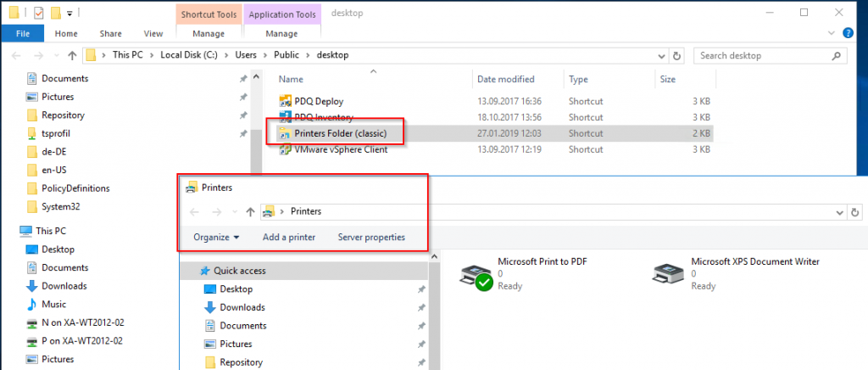Select PolicyDefinitions folder in navigation pane
Image resolution: width=868 pixels, height=370 pixels.
(x=75, y=188)
